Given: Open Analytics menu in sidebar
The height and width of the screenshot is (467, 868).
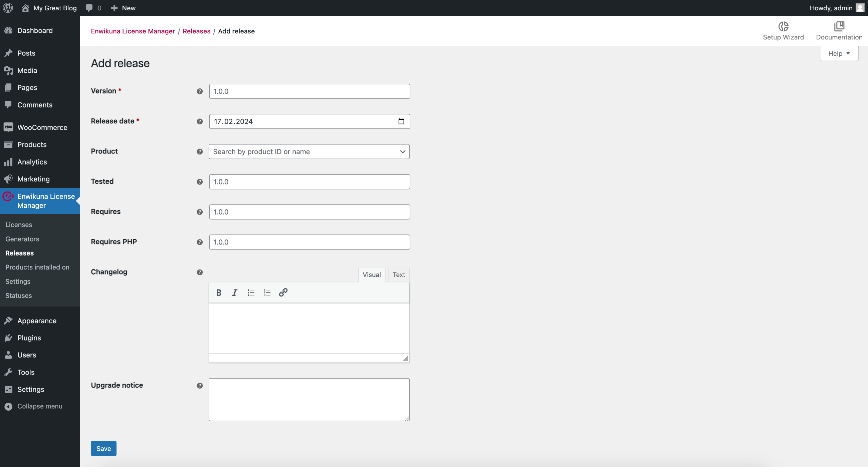Looking at the screenshot, I should (40, 162).
